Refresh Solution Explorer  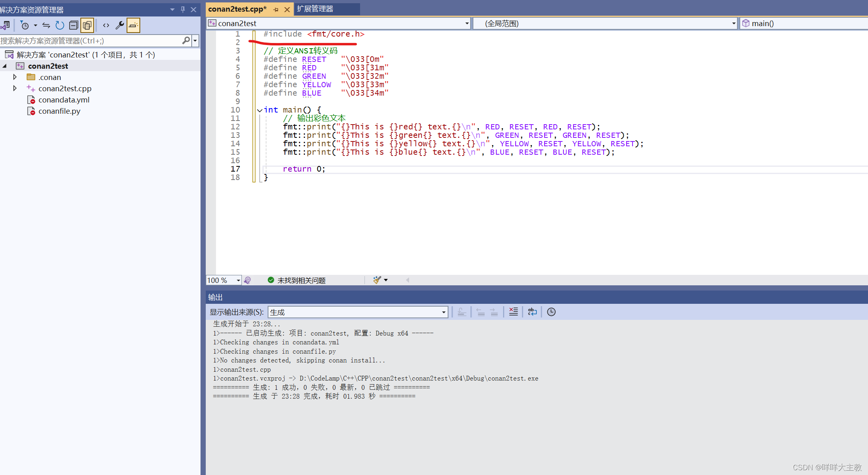pyautogui.click(x=59, y=25)
